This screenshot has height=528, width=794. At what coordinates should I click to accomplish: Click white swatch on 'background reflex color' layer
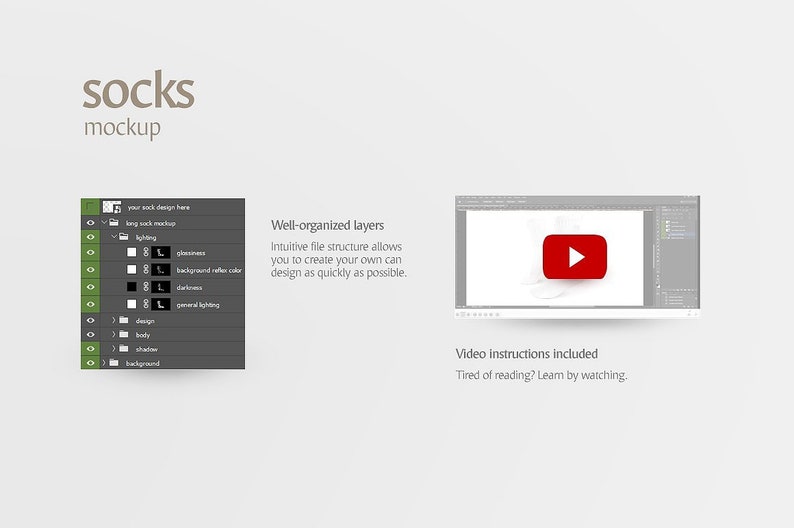pyautogui.click(x=132, y=269)
